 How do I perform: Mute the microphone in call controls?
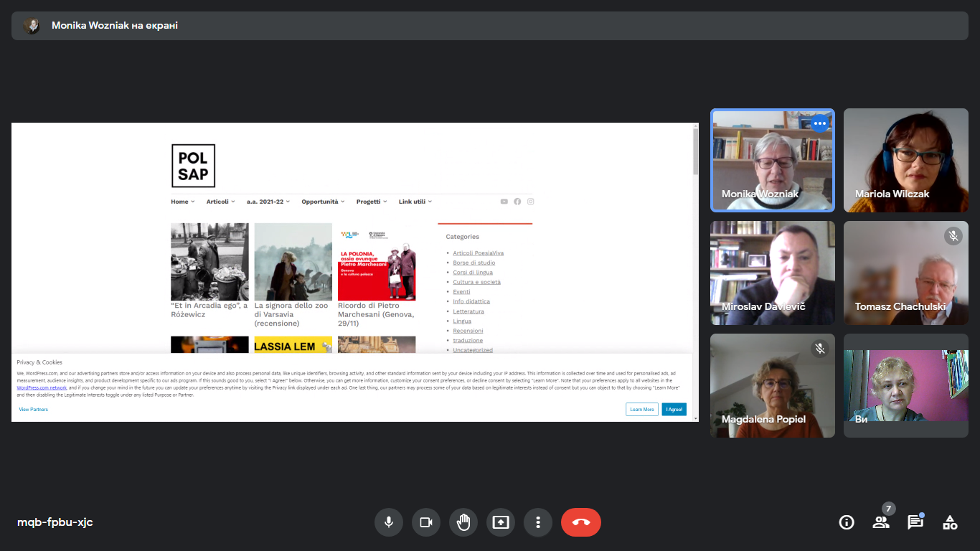389,522
